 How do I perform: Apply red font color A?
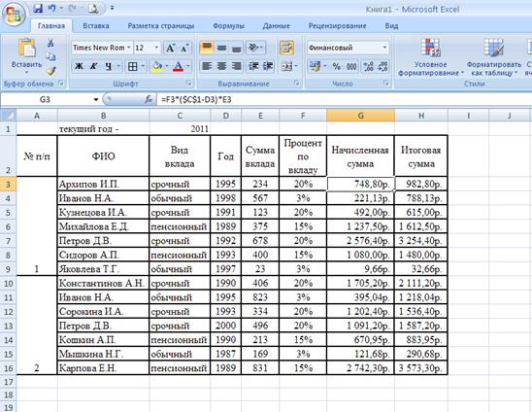point(178,67)
